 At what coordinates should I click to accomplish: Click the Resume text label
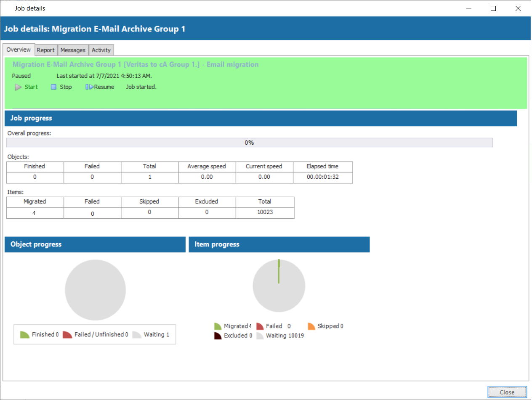(x=104, y=87)
